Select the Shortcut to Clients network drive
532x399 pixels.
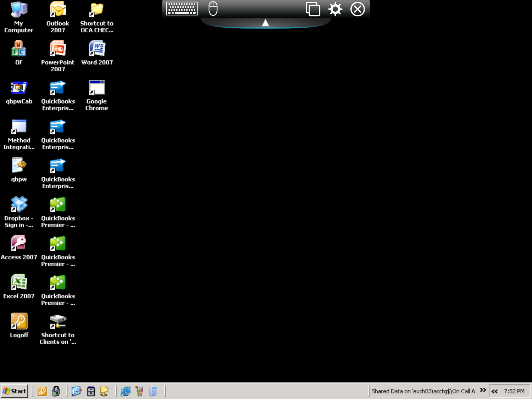pyautogui.click(x=58, y=329)
